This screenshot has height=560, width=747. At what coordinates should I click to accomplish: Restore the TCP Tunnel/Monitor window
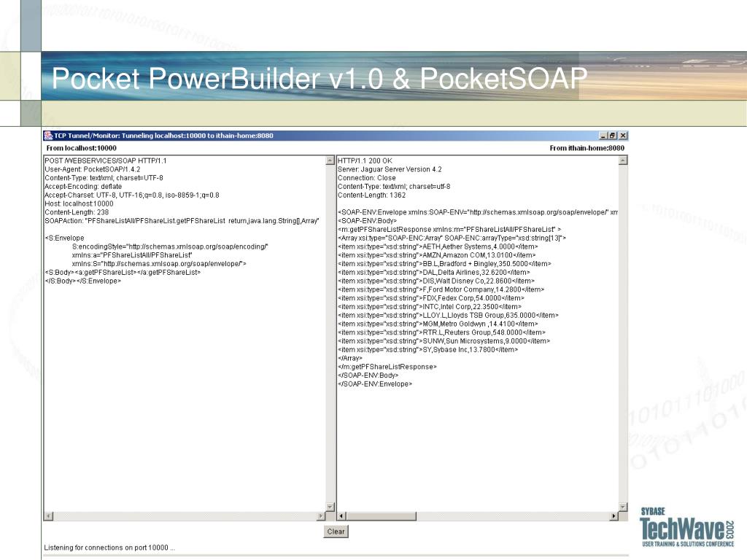613,136
